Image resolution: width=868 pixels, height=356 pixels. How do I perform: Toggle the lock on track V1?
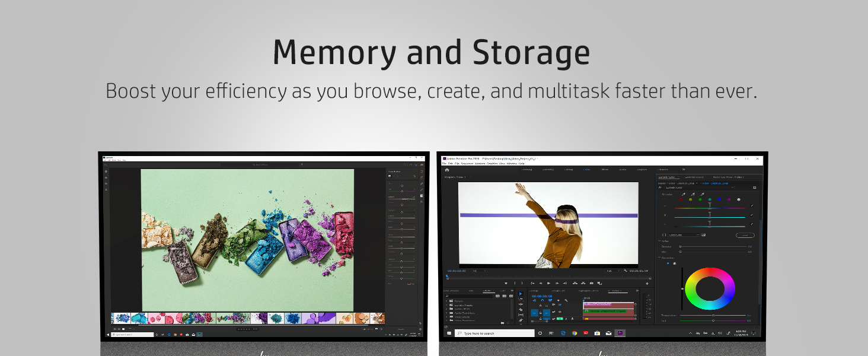(541, 313)
